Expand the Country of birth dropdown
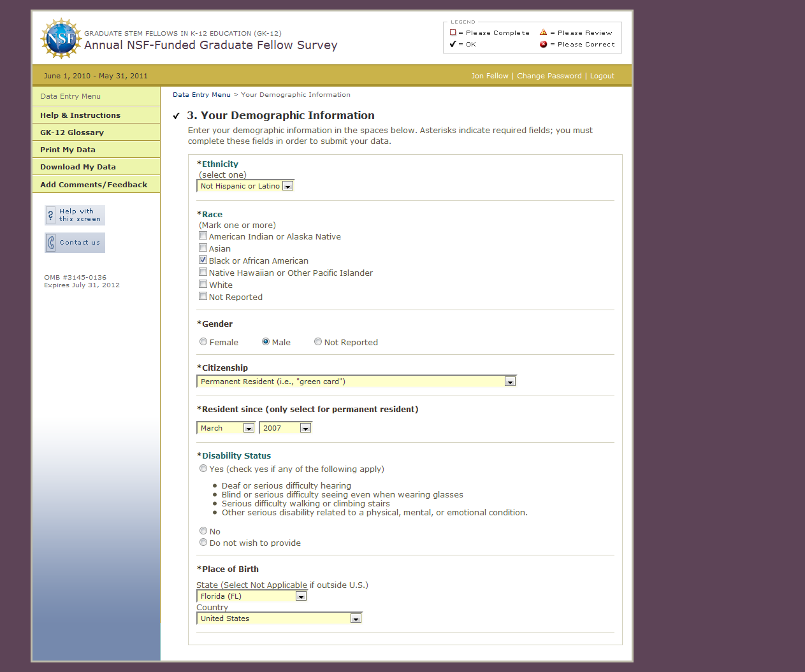Image resolution: width=805 pixels, height=672 pixels. tap(356, 619)
